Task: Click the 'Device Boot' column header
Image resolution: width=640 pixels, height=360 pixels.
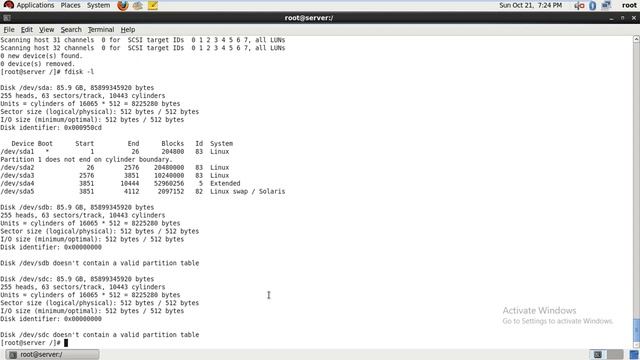Action: (32, 144)
